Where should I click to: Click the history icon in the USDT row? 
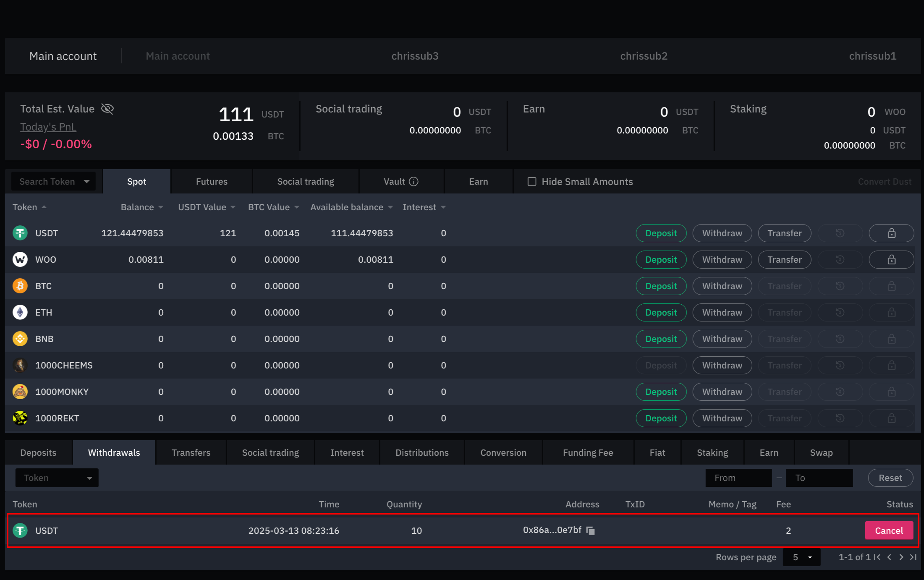point(840,233)
